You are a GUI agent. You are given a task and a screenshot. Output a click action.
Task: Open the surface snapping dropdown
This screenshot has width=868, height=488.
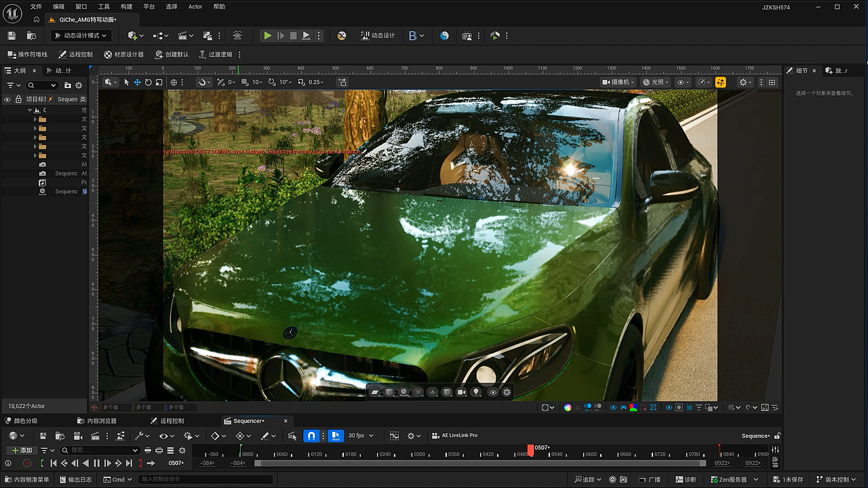(x=205, y=82)
